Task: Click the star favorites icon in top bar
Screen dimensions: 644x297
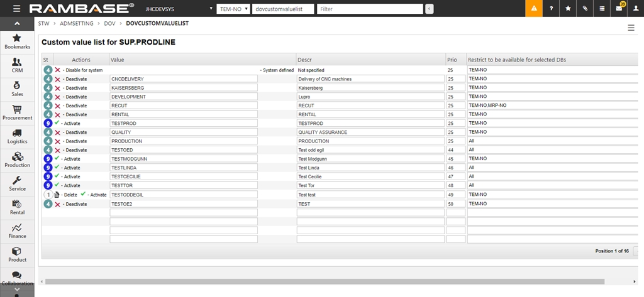Action: point(569,9)
